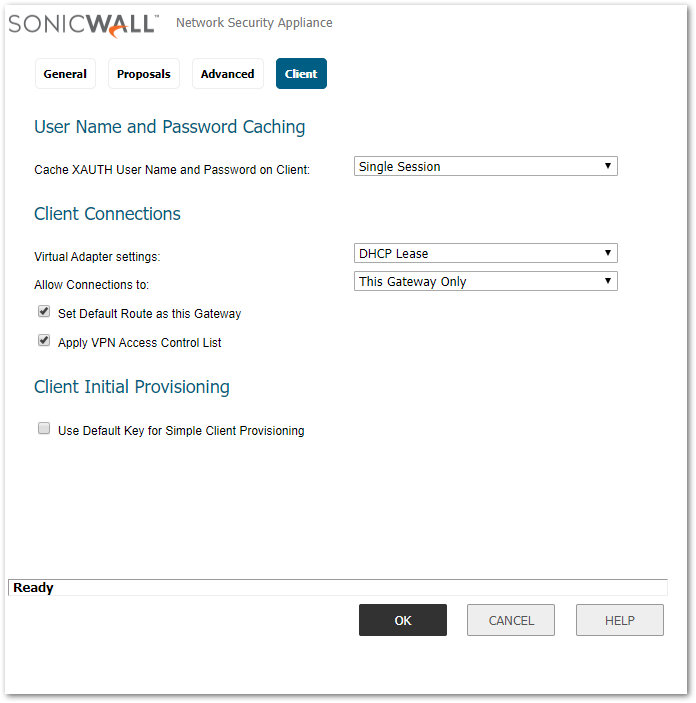This screenshot has width=696, height=703.
Task: Uncheck Set Default Route as this Gateway
Action: pos(44,312)
